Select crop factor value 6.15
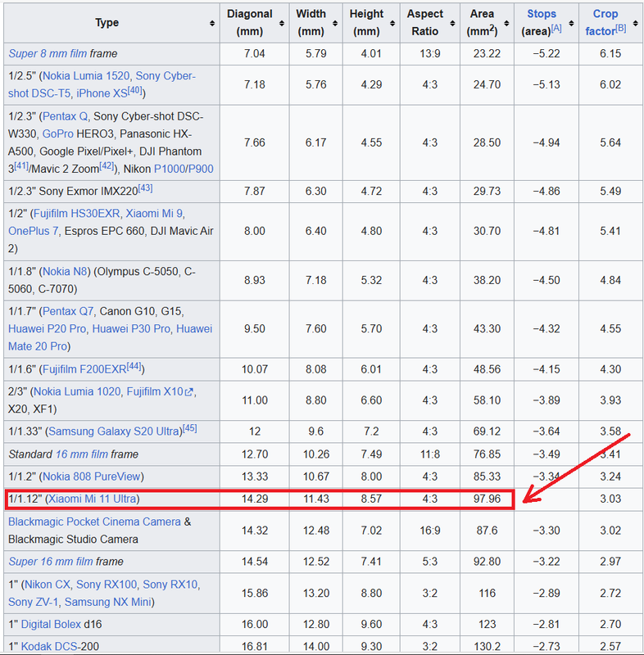 click(x=610, y=54)
